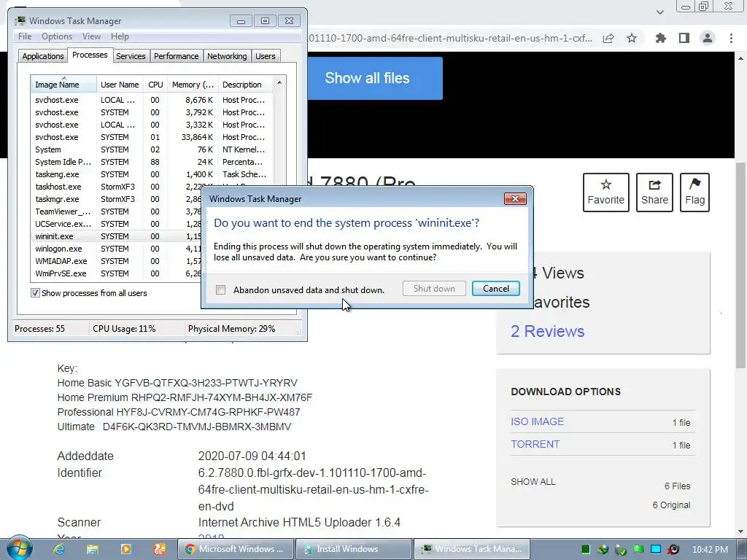Click the browser page scrollbar up arrow

click(741, 58)
